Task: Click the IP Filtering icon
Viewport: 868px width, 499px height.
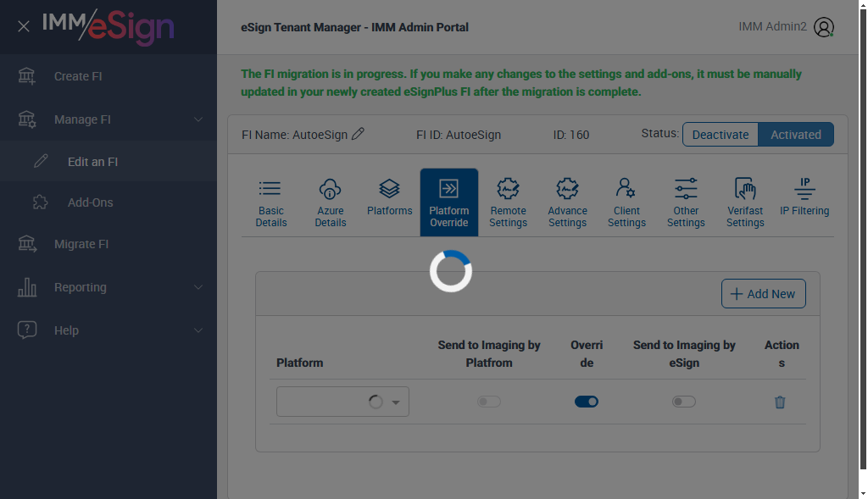Action: pyautogui.click(x=804, y=189)
